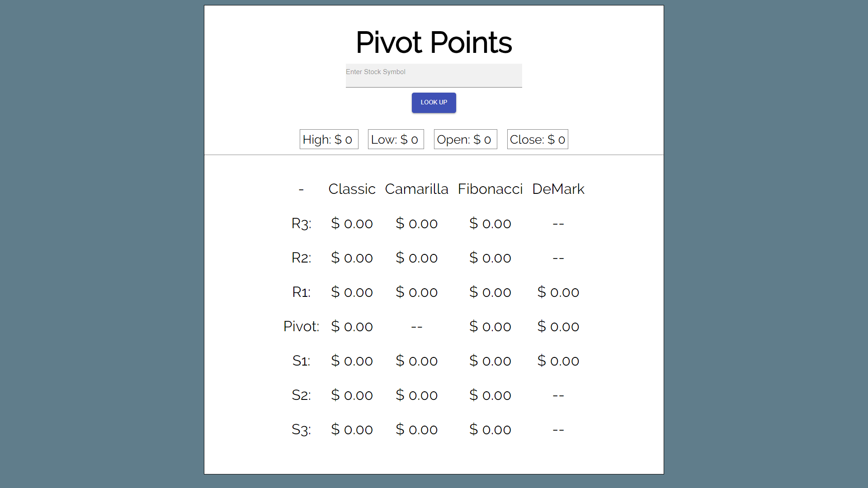Select the S2 row label

click(x=301, y=395)
